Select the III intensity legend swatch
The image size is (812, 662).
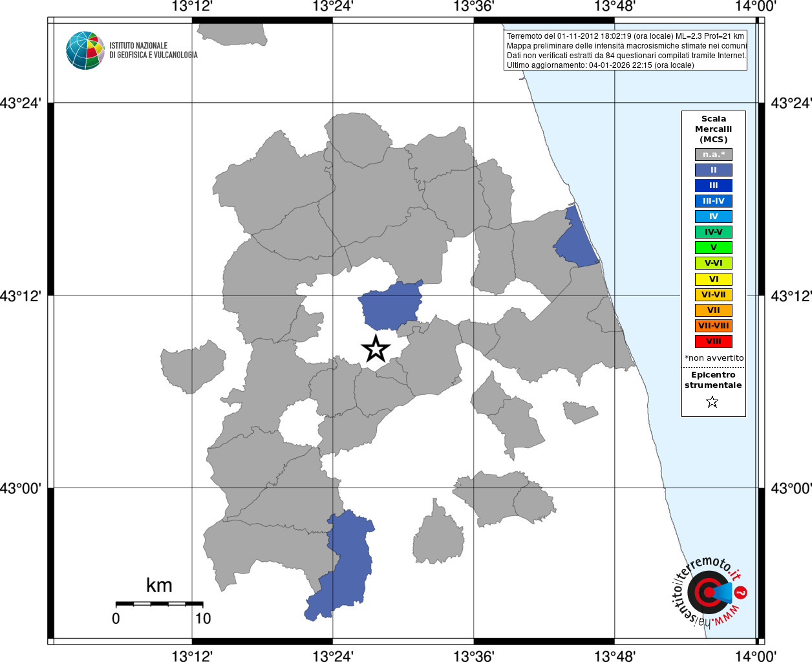(714, 186)
